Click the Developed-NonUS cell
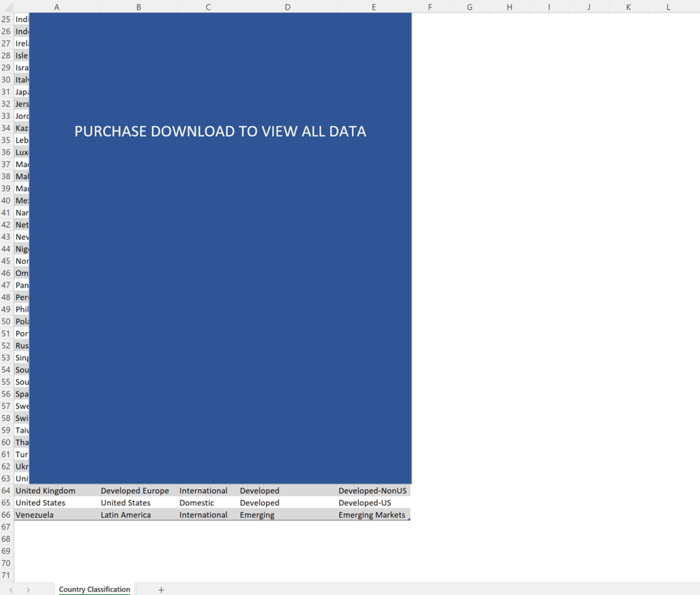The width and height of the screenshot is (700, 595). tap(373, 490)
